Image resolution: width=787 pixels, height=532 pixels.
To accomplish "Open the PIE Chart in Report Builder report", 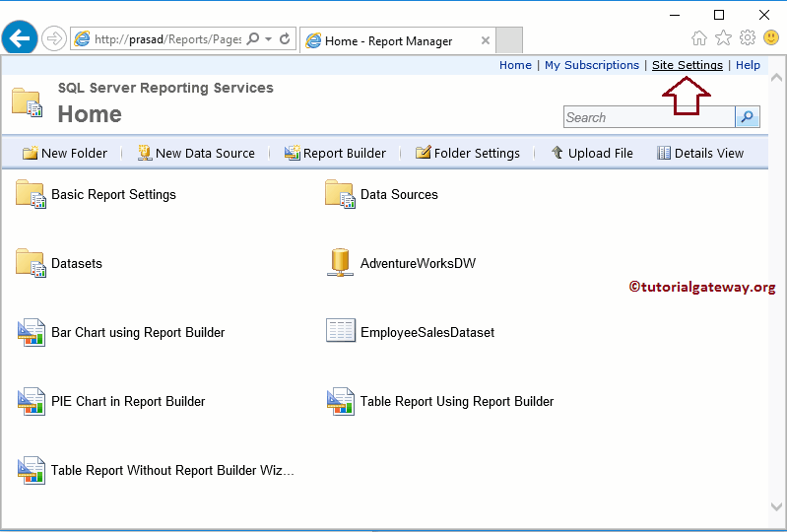I will [128, 401].
